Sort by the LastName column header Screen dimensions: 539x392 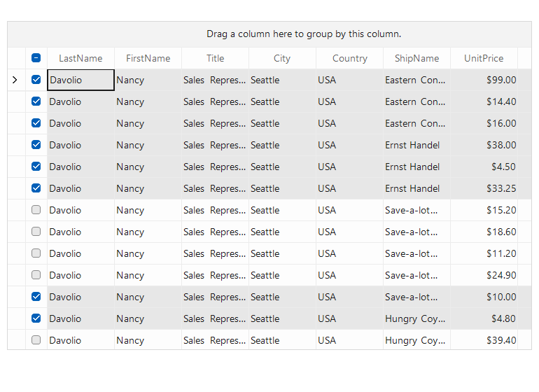tap(80, 58)
